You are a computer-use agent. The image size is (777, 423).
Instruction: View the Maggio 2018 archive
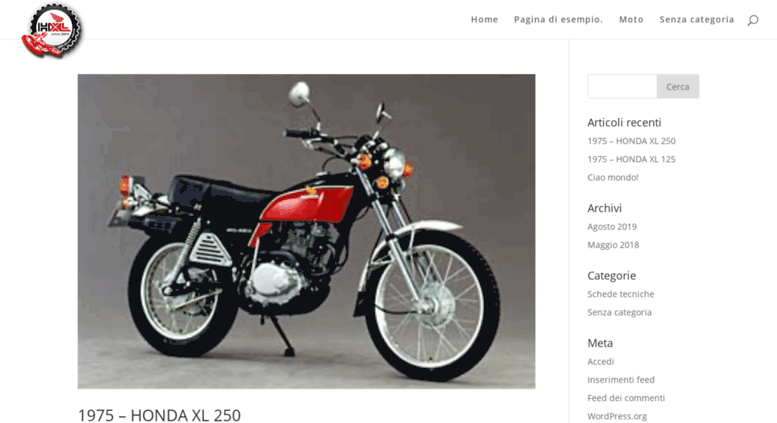point(613,245)
